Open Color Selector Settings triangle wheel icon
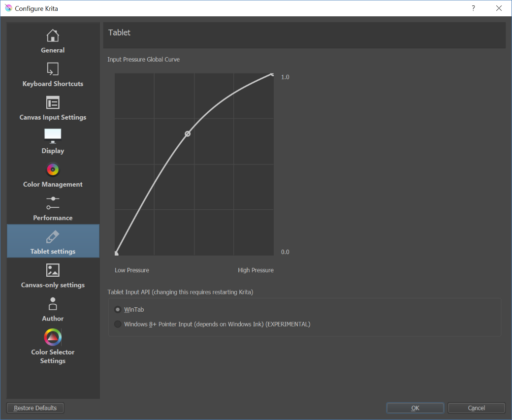 click(53, 337)
